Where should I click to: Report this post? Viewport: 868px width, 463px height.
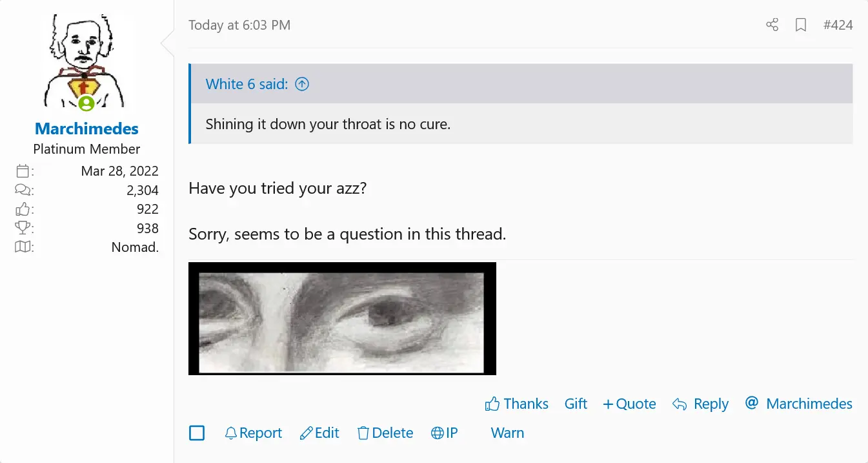pos(254,433)
